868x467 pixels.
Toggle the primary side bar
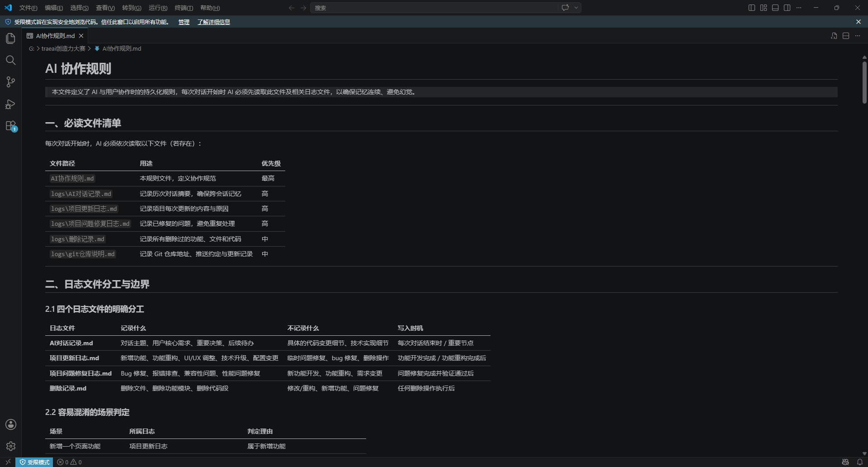point(752,8)
